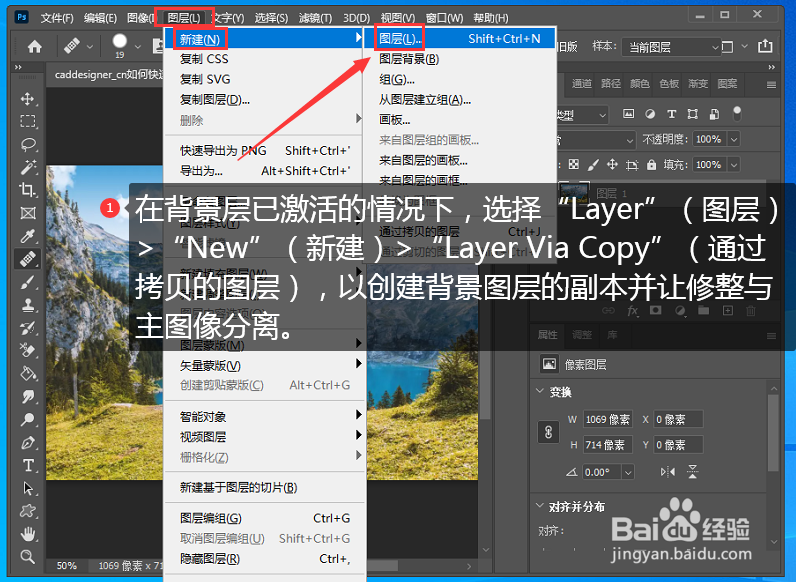This screenshot has height=582, width=796.
Task: Toggle the layer filtering on/off switch
Action: click(x=737, y=113)
